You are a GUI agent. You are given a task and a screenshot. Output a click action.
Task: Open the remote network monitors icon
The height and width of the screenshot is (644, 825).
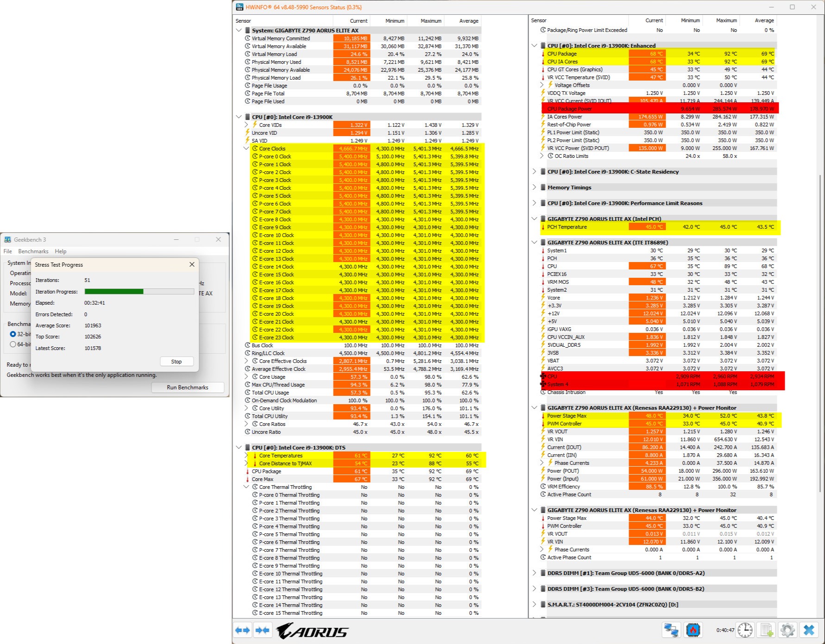[671, 630]
